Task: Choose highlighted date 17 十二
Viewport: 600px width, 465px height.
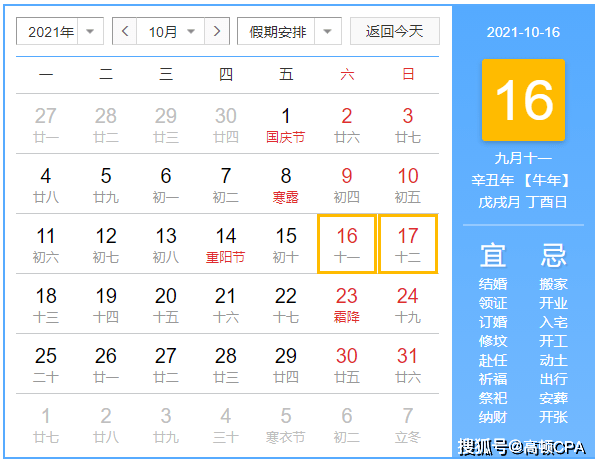Action: [408, 244]
